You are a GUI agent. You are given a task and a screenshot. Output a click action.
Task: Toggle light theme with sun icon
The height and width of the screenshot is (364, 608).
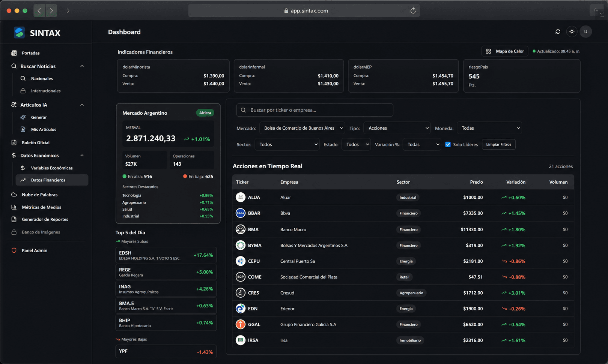coord(572,31)
